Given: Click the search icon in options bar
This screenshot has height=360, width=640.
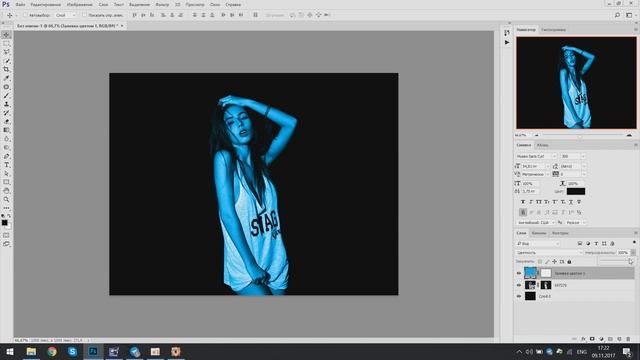Looking at the screenshot, I should coord(617,15).
